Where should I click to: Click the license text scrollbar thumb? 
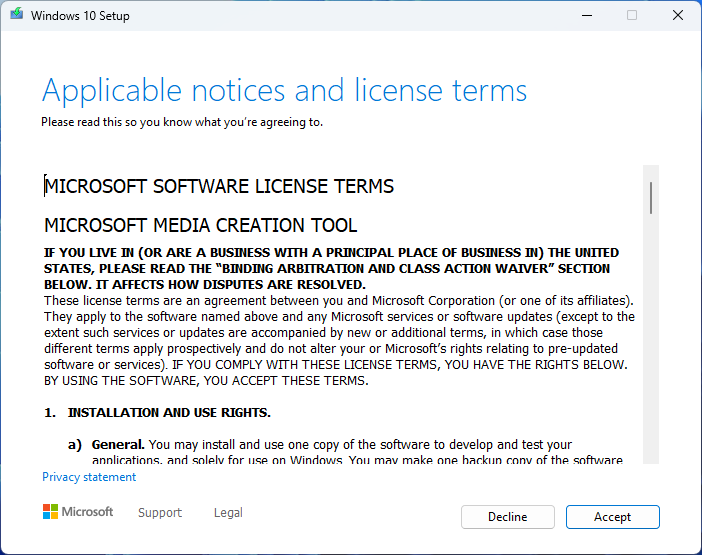(651, 197)
